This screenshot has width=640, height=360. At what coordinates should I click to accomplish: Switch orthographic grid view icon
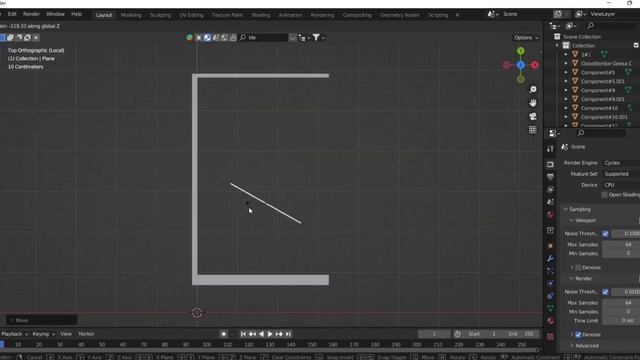[x=533, y=130]
